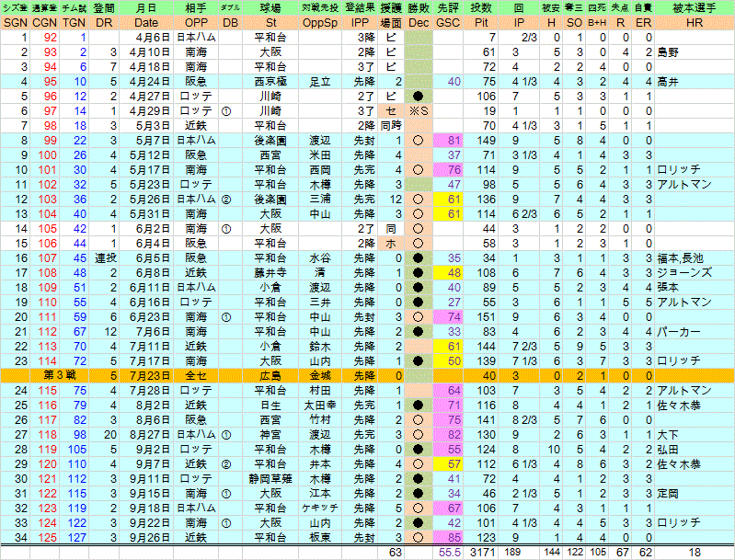Select the Pit column header
Viewport: 735px width, 560px height.
pyautogui.click(x=481, y=22)
